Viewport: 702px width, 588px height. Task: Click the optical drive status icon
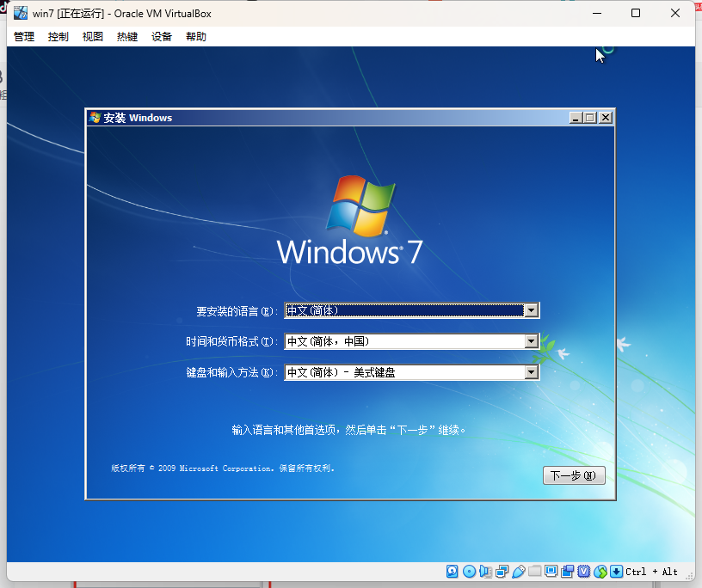click(x=468, y=571)
